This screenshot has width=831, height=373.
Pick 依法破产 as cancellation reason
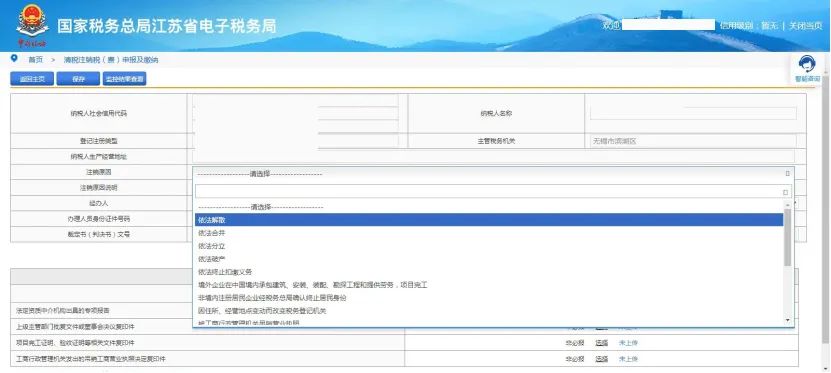tap(489, 259)
